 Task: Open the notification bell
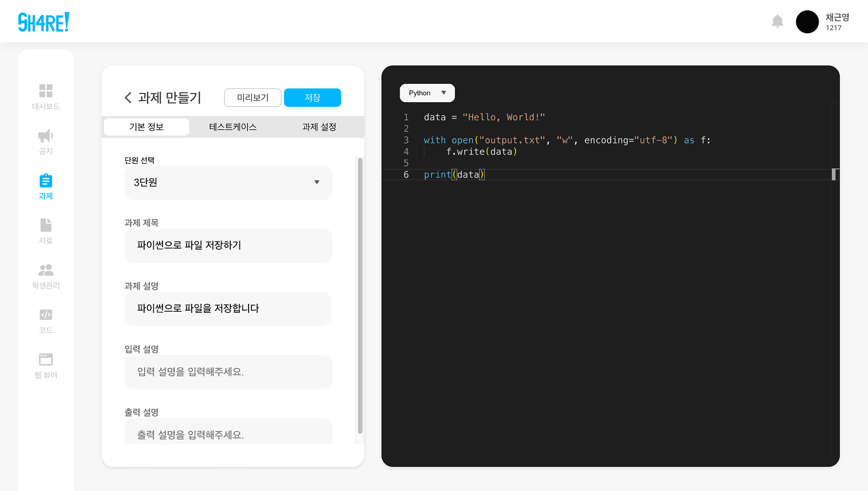tap(777, 21)
